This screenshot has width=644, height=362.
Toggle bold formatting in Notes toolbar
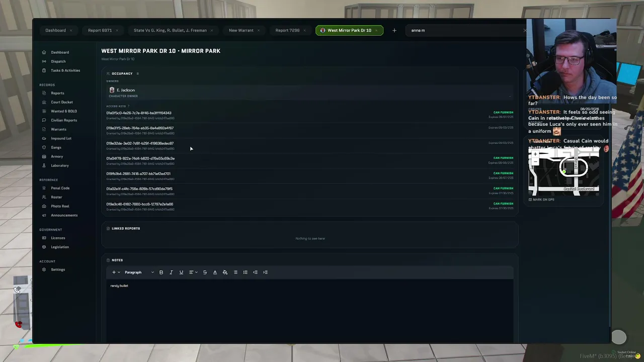161,273
